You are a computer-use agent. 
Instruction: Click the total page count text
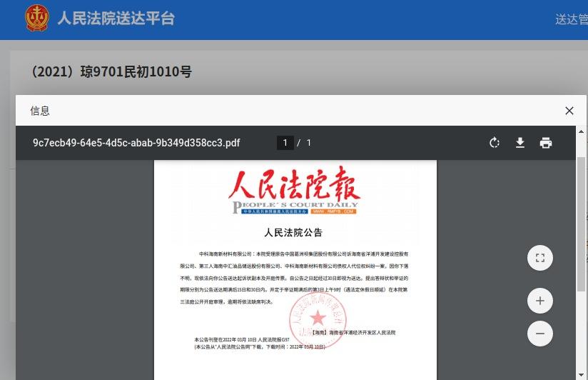[308, 143]
